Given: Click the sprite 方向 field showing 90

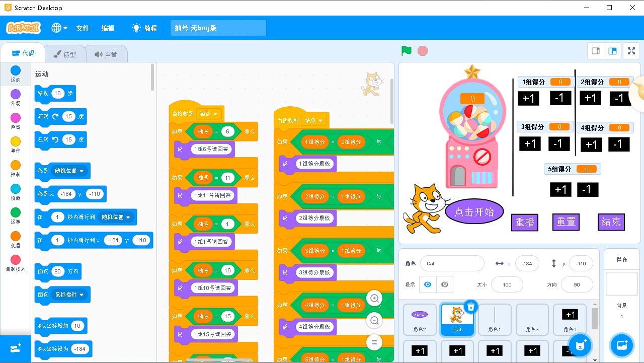Looking at the screenshot, I should click(x=577, y=284).
